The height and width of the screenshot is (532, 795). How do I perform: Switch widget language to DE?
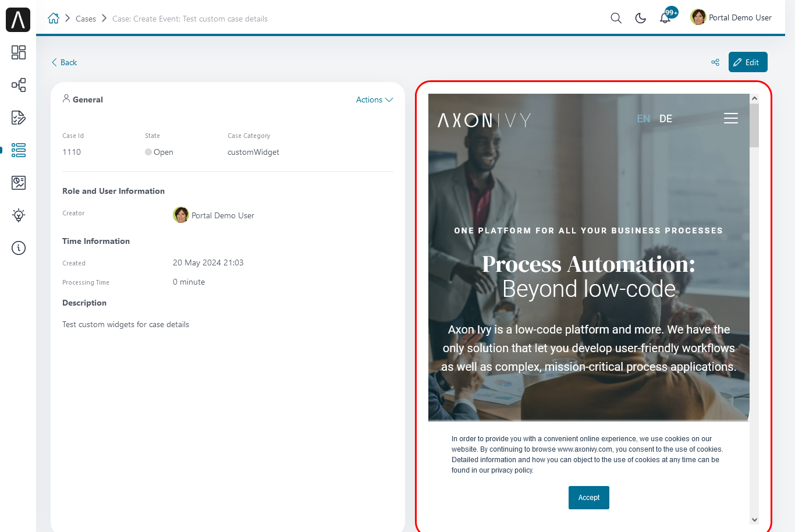(666, 119)
